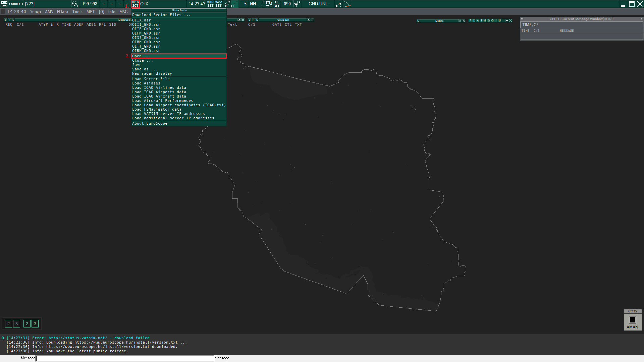Image resolution: width=644 pixels, height=362 pixels.
Task: Click the G button in the FCATGSO toolbar
Action: (x=485, y=20)
